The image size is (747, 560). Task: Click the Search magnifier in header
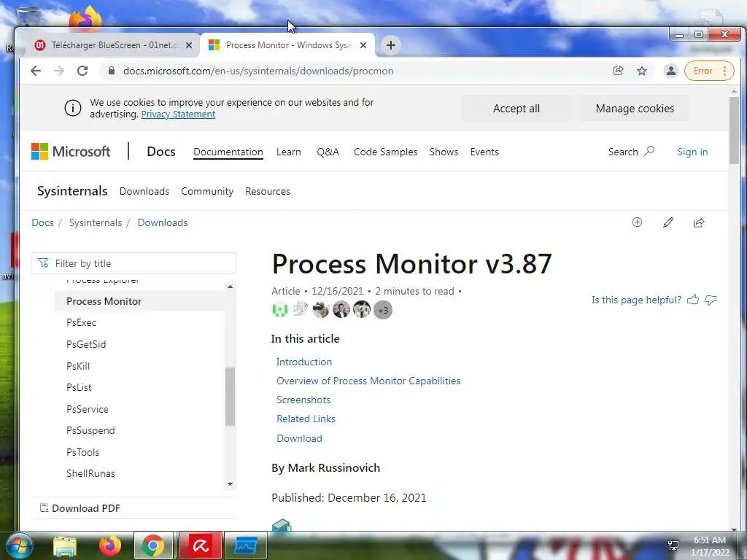[649, 152]
